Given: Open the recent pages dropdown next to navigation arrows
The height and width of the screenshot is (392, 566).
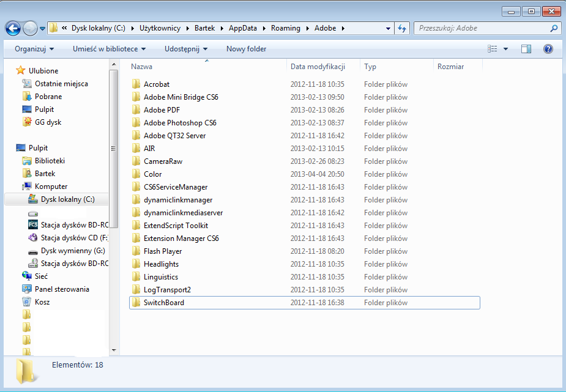Looking at the screenshot, I should coord(42,29).
